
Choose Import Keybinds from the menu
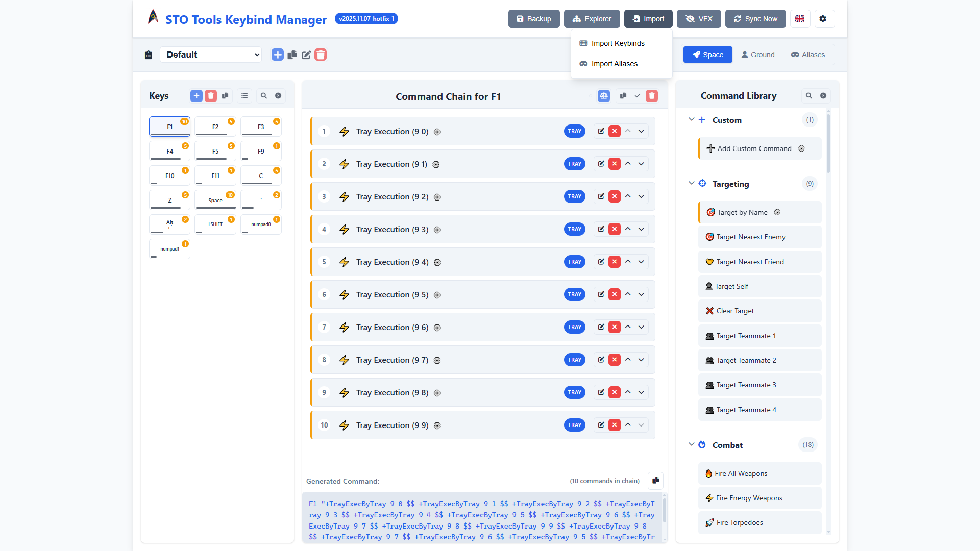618,43
